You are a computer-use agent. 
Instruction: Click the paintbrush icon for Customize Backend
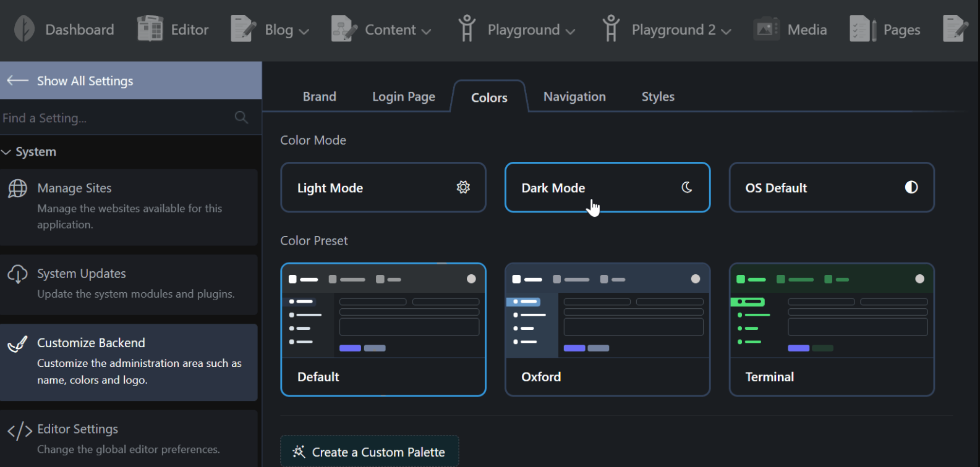[x=17, y=343]
